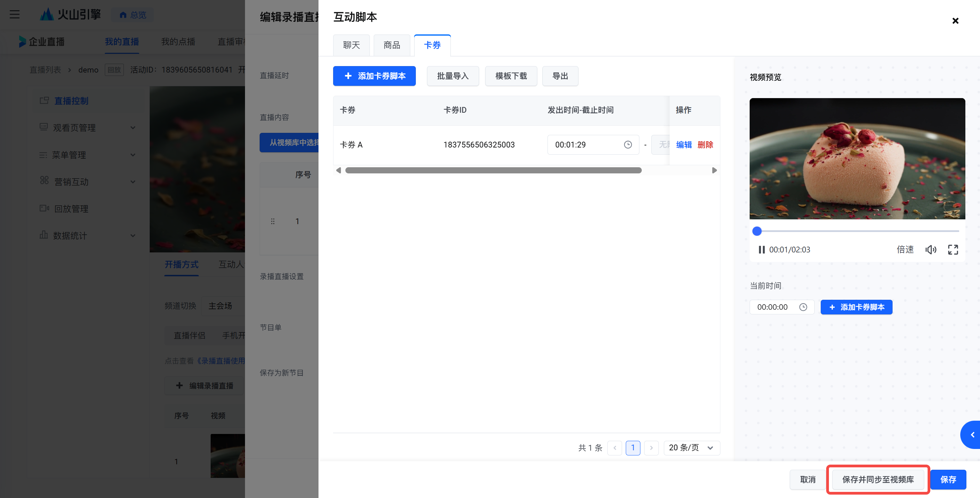Enter fullscreen video preview
980x498 pixels.
click(x=953, y=250)
